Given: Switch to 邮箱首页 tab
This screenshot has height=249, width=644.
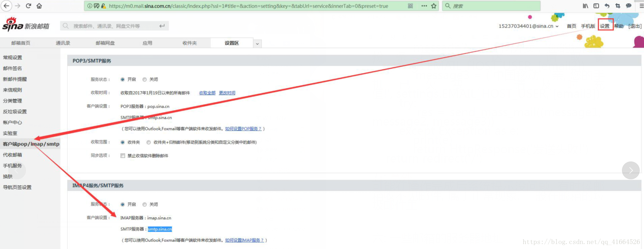Looking at the screenshot, I should (x=21, y=43).
